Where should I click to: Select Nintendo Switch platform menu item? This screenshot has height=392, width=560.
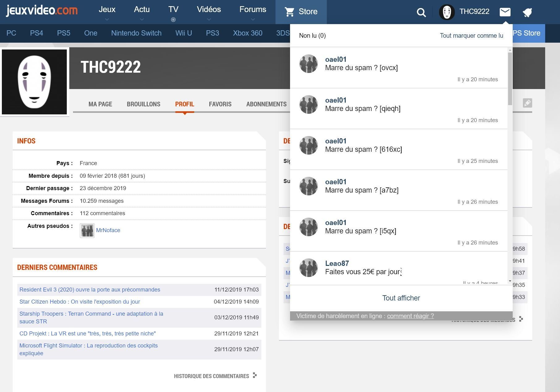pos(136,33)
